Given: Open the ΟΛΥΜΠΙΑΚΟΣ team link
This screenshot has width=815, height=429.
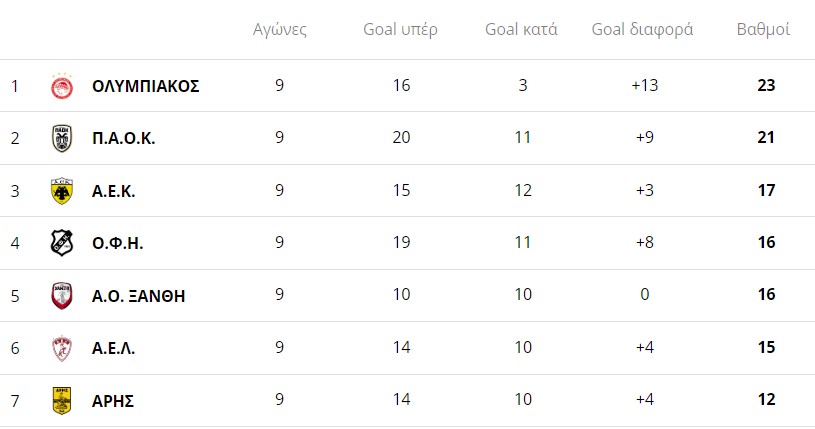Looking at the screenshot, I should click(146, 86).
